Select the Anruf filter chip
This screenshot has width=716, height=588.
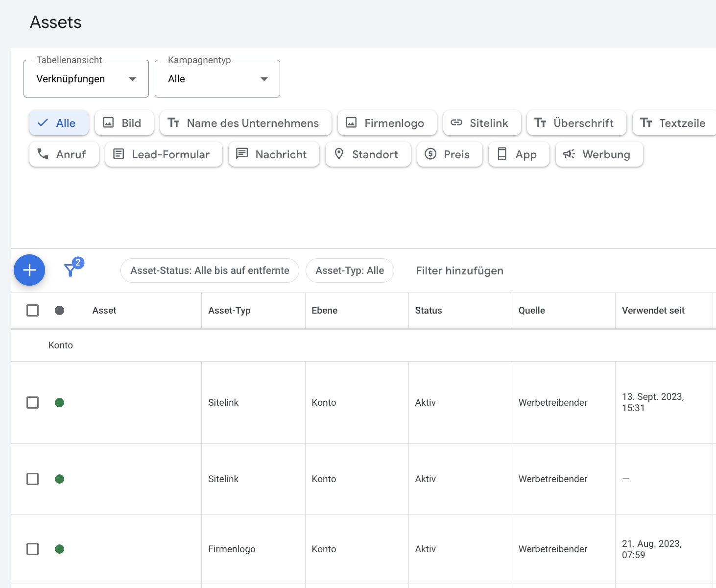[64, 154]
